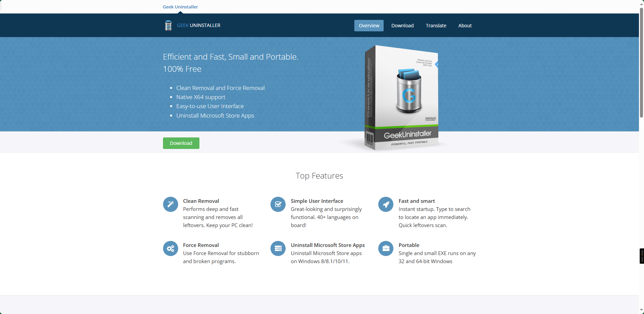Click the Clean Removal feature title
This screenshot has height=314, width=644.
201,201
